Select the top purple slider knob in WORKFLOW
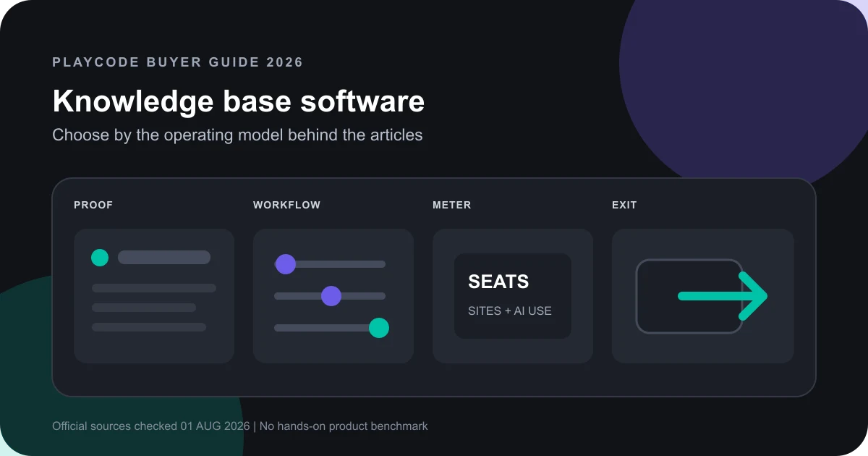 point(286,264)
